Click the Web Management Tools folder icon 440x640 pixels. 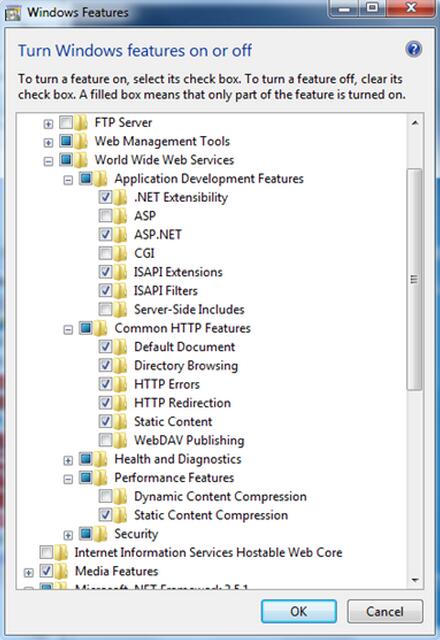(x=81, y=141)
